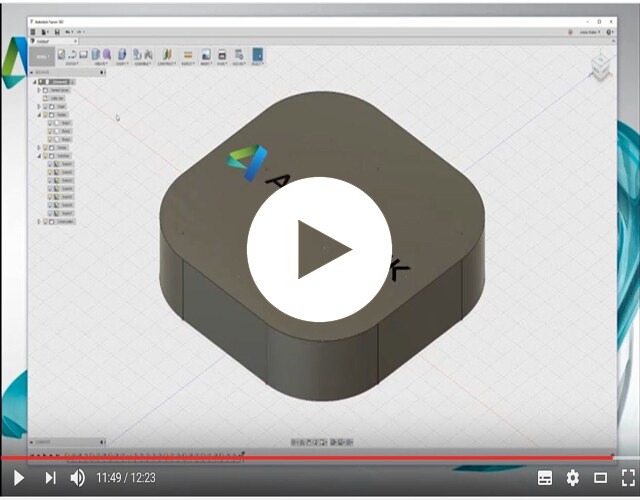Open the Modify dropdown label
This screenshot has height=500, width=640.
pos(122,64)
